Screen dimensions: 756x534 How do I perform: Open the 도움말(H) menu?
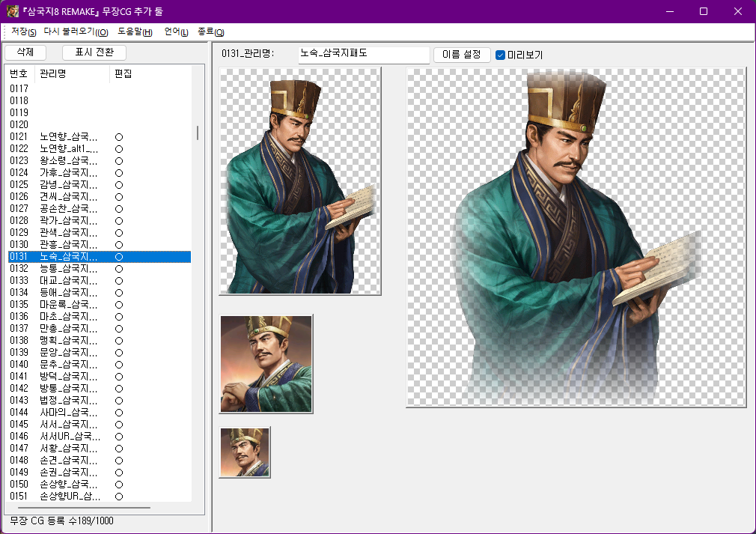pyautogui.click(x=135, y=32)
